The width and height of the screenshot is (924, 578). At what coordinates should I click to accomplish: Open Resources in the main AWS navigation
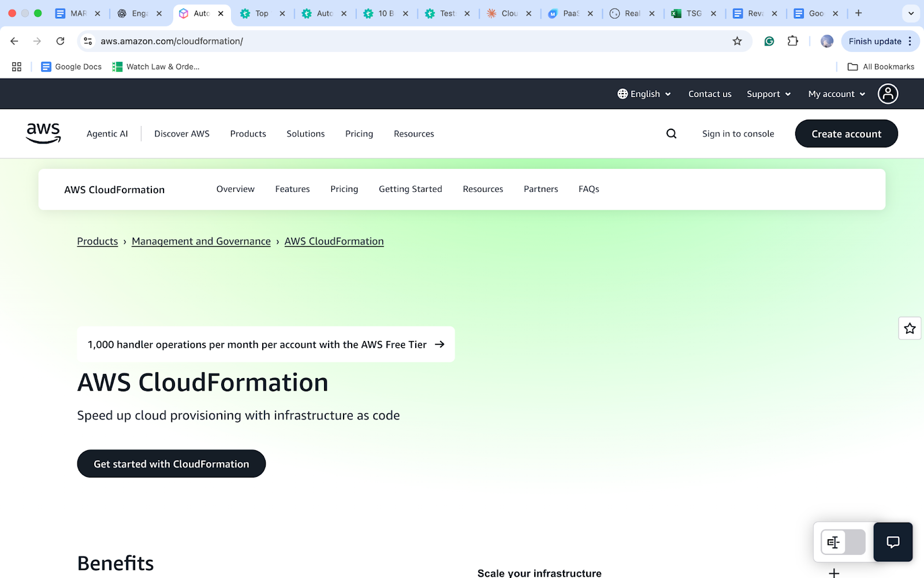[x=414, y=134]
